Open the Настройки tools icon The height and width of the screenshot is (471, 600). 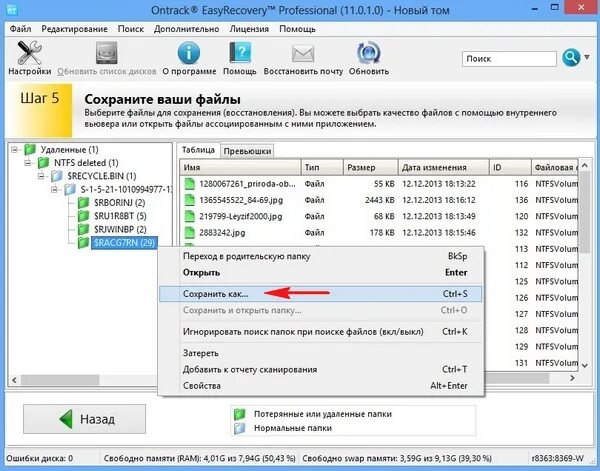point(29,53)
